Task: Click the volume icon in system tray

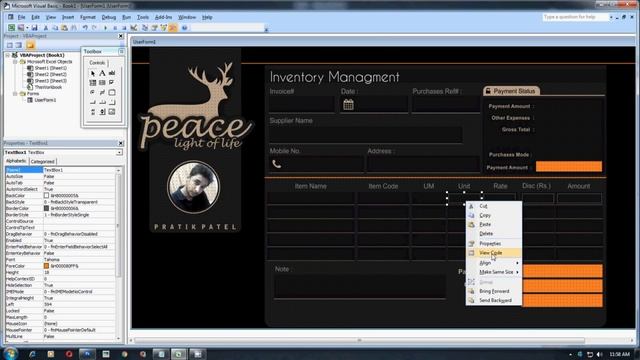Action: pos(599,354)
